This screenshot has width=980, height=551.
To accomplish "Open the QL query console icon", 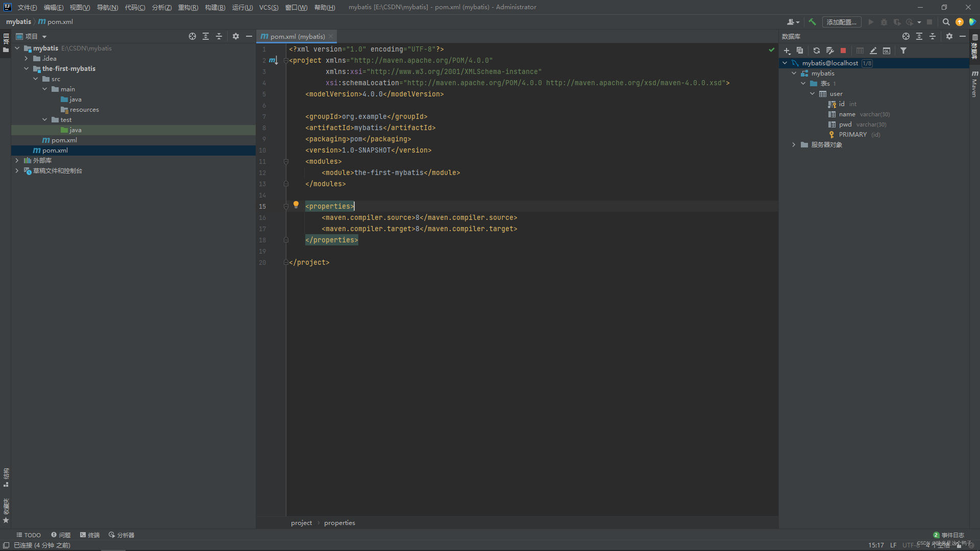I will pos(887,51).
